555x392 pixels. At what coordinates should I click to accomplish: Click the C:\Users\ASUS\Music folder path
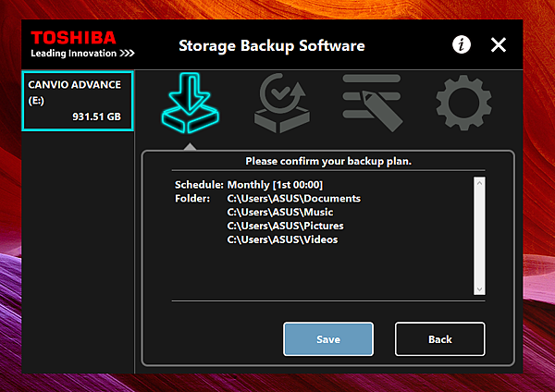coord(280,213)
